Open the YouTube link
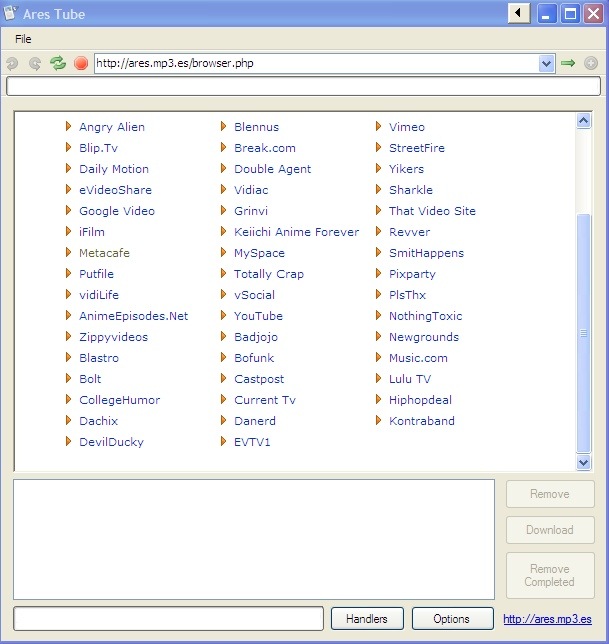The image size is (609, 644). 258,316
